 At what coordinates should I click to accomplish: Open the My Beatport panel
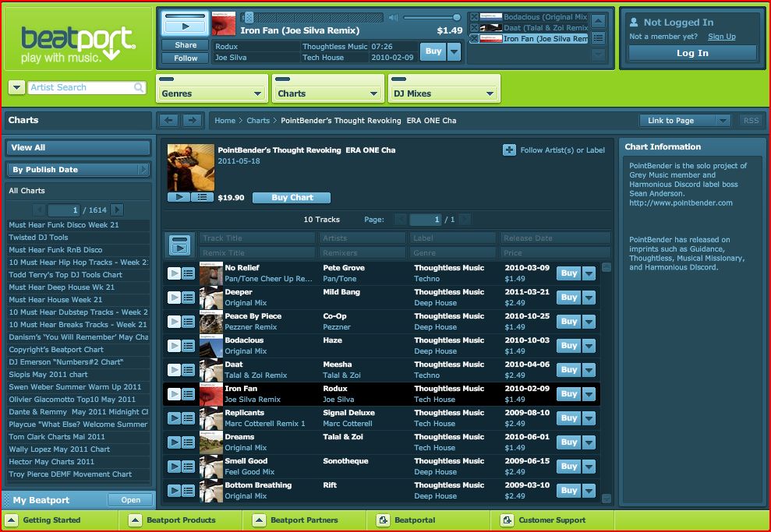(x=130, y=500)
